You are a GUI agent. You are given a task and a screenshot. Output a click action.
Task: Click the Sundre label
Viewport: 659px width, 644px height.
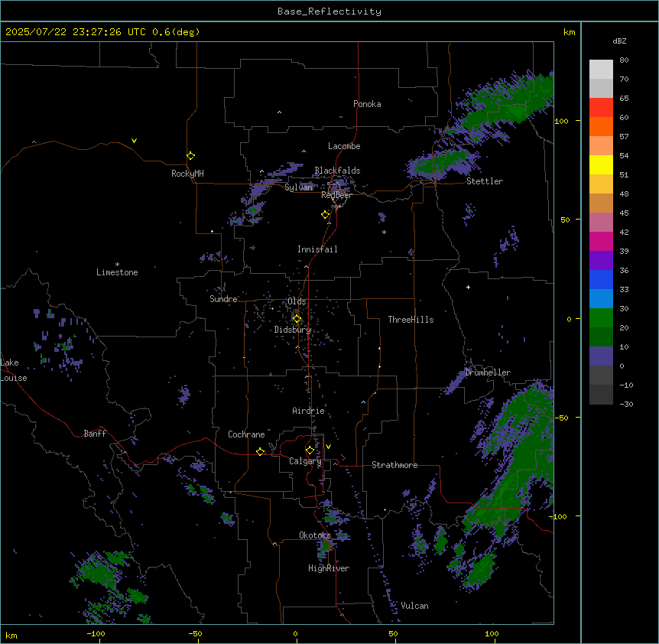point(223,299)
